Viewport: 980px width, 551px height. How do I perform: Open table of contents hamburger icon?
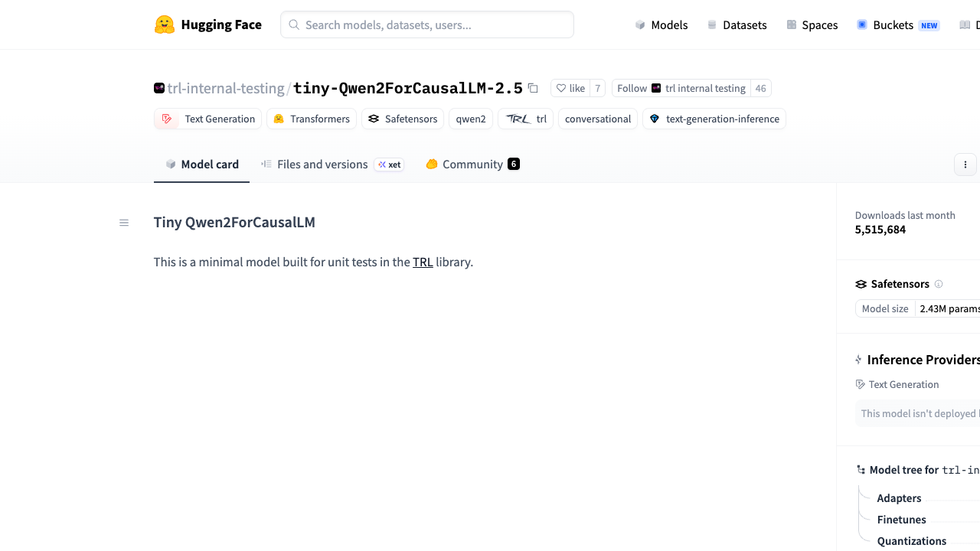click(124, 223)
